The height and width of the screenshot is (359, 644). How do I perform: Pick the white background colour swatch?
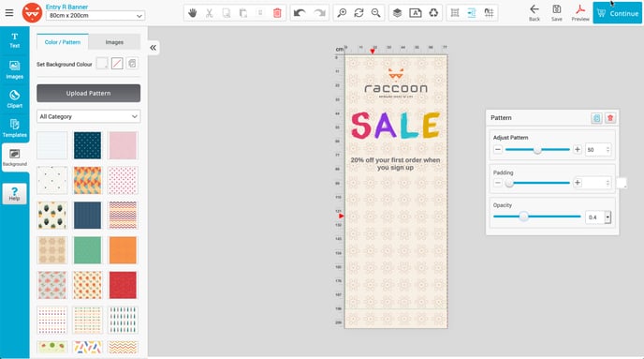tap(102, 64)
